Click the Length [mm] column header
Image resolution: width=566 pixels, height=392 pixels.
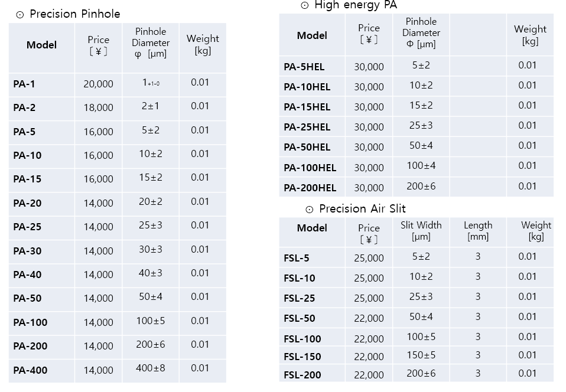tap(478, 231)
